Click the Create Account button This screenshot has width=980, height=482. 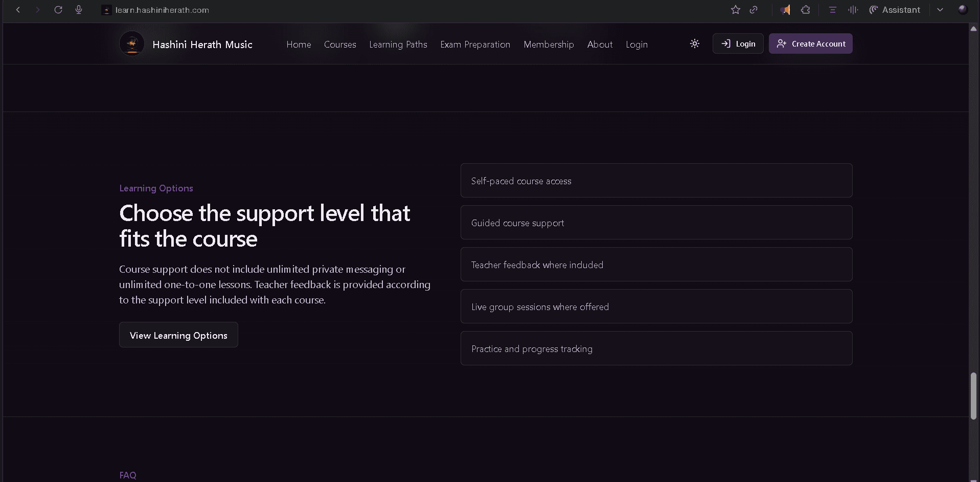(810, 43)
